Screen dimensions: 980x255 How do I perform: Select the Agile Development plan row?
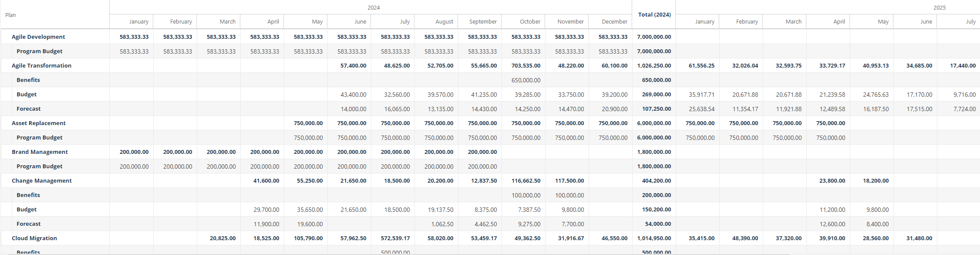(38, 37)
